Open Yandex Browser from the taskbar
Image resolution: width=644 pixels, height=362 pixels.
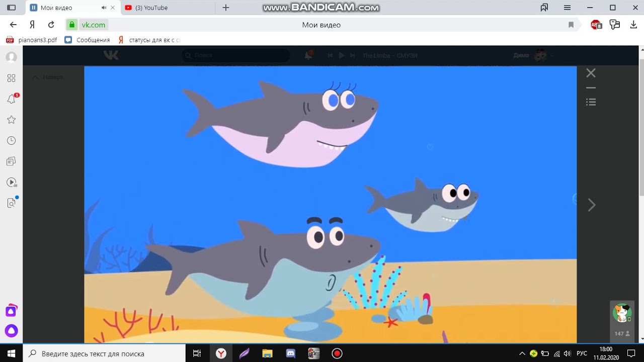point(221,353)
